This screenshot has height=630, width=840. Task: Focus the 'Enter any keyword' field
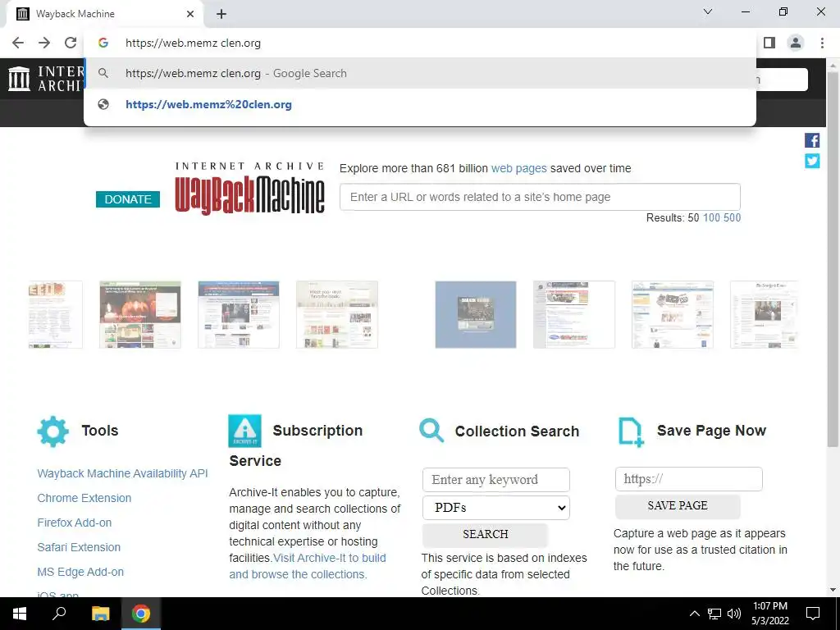tap(496, 480)
